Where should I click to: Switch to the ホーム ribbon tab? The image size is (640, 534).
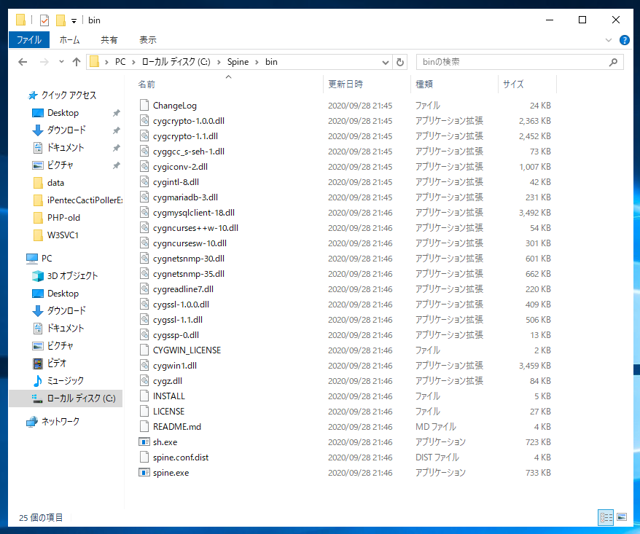click(70, 40)
